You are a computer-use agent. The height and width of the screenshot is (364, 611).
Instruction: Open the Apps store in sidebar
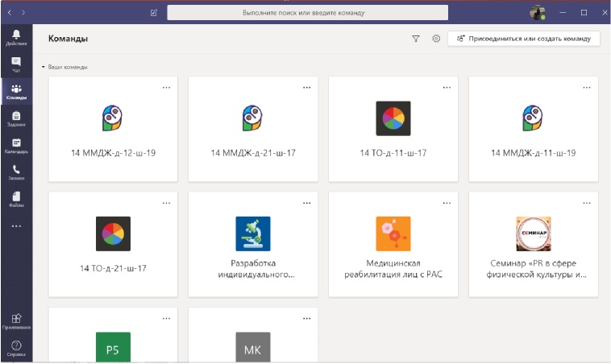click(16, 321)
